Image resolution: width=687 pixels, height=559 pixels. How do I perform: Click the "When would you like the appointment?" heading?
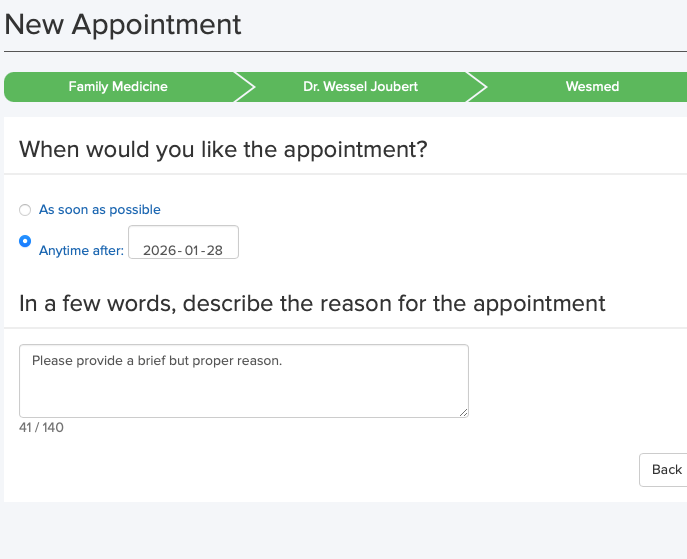223,150
